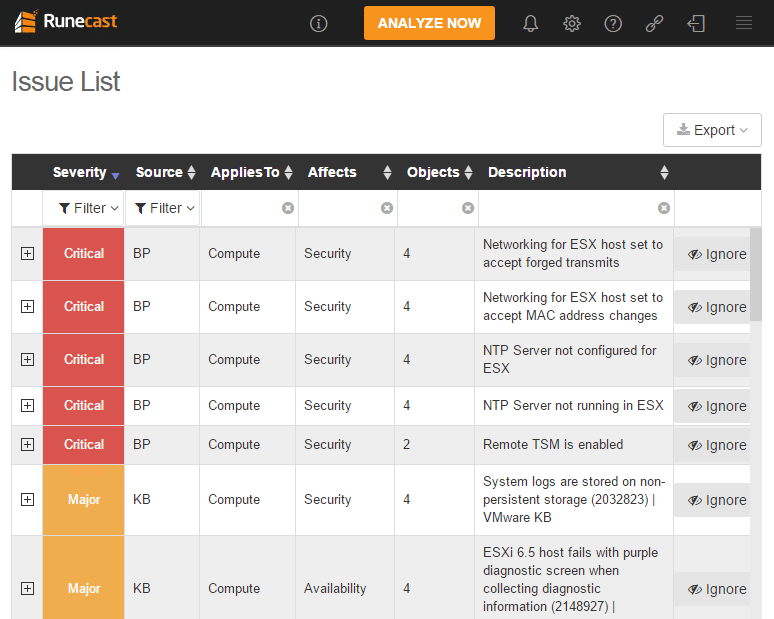This screenshot has height=619, width=774.
Task: Click the Description filter text field
Action: point(567,208)
